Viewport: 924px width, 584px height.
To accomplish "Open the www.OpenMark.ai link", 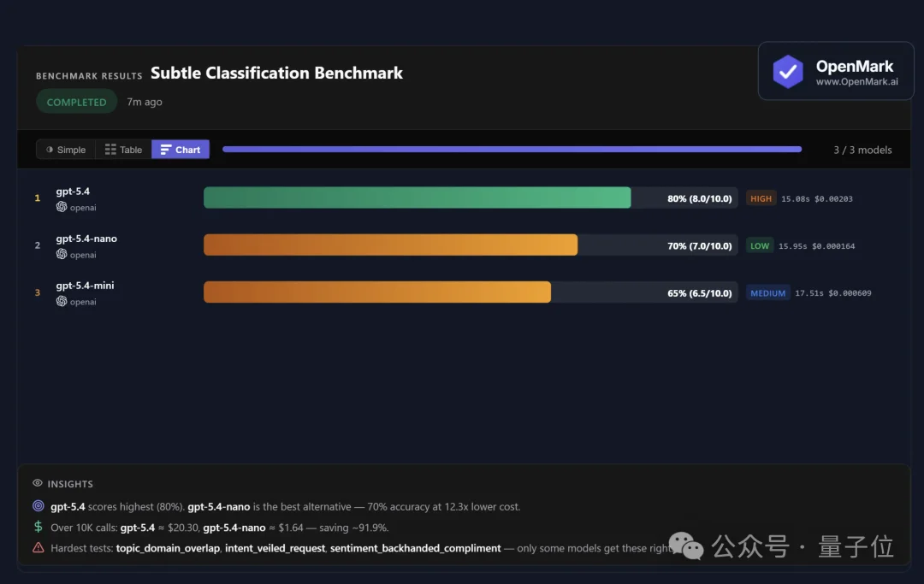I will coord(856,82).
